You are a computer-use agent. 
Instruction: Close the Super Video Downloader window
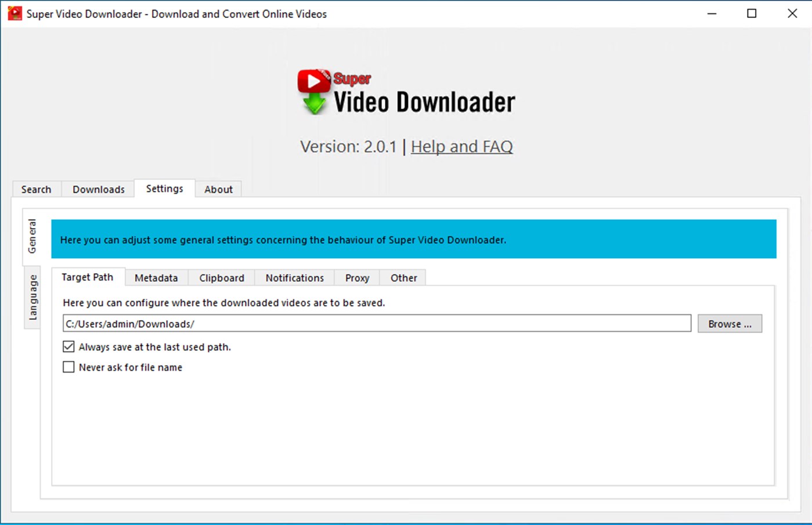coord(792,13)
